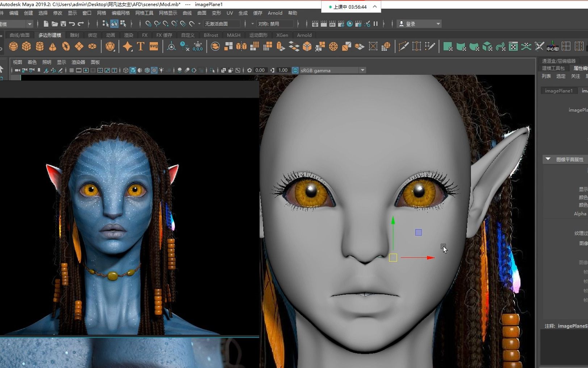
Task: Open the sRGB gamma dropdown
Action: [363, 70]
